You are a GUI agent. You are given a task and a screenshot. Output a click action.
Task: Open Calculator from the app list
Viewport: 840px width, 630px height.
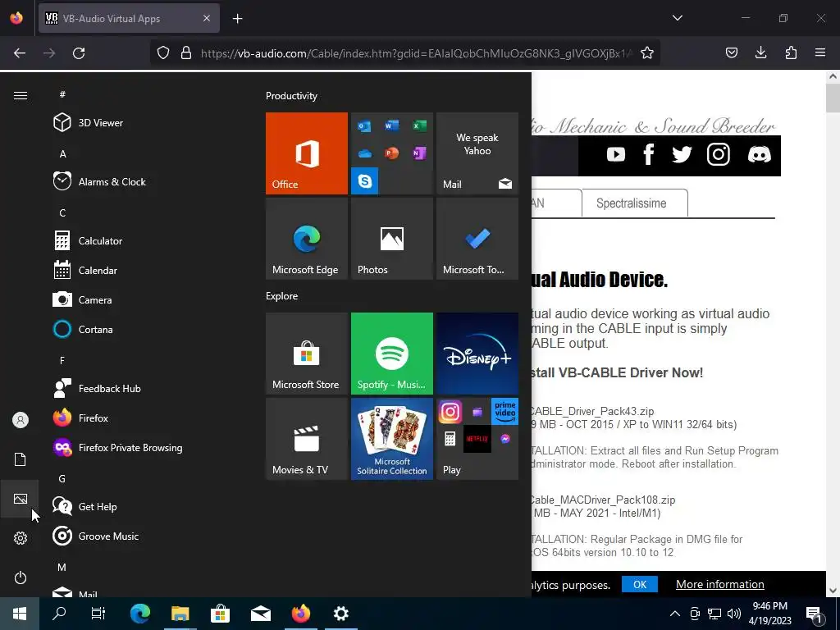(x=144, y=240)
